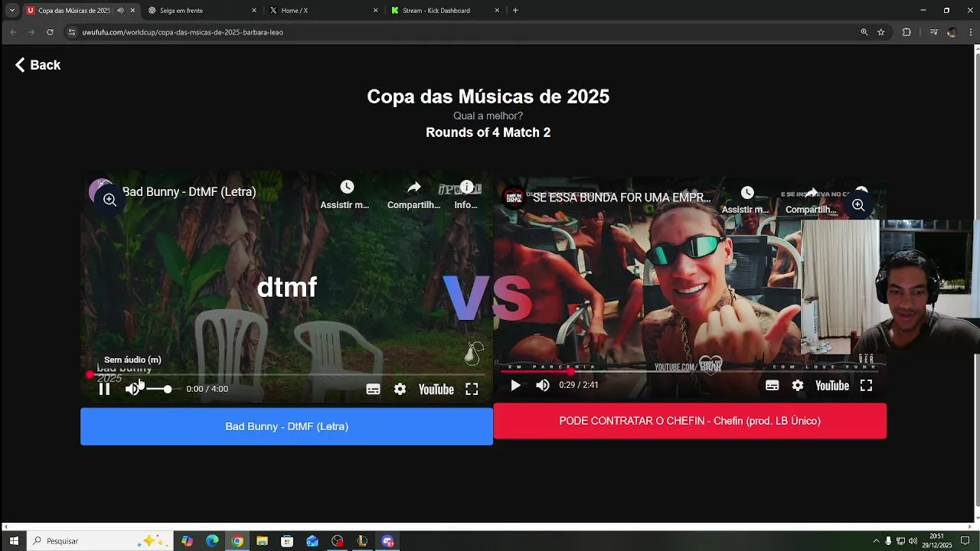
Task: Navigate back in browser history
Action: (x=13, y=32)
